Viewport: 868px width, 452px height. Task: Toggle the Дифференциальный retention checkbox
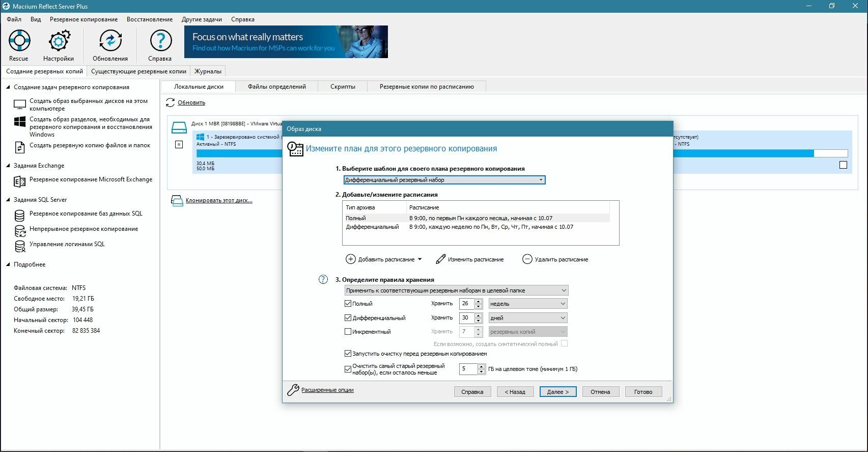348,318
